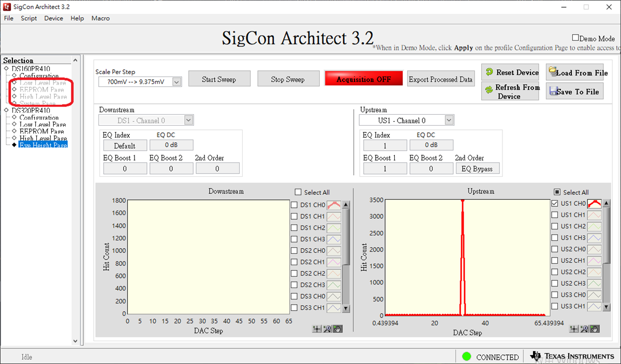Open EEPROM Page under DS320PR410
The height and width of the screenshot is (364, 621).
[x=41, y=131]
